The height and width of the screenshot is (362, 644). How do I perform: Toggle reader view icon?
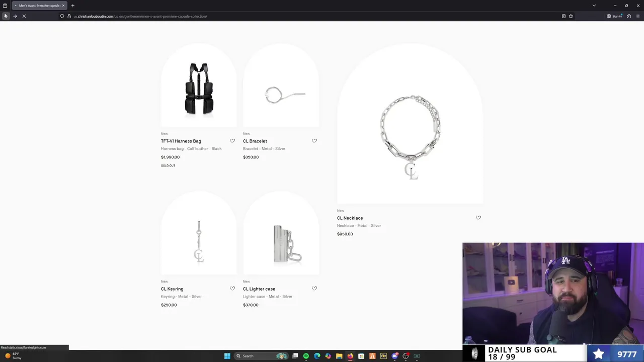coord(563,16)
